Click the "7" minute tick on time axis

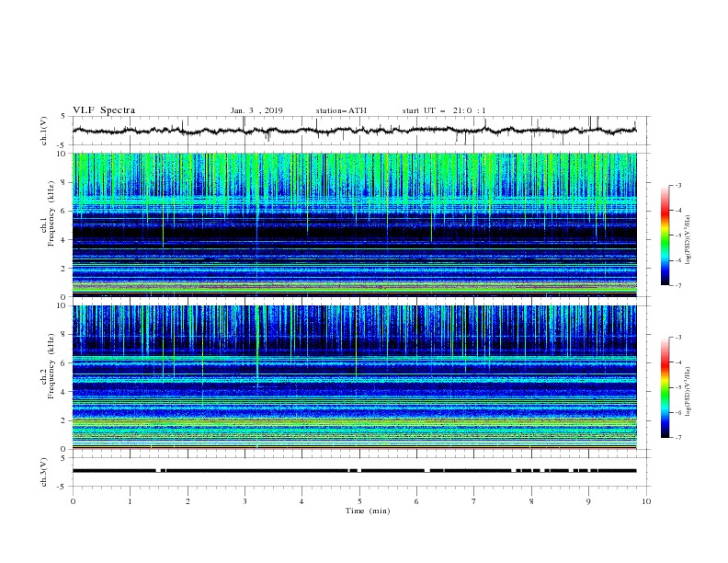[474, 501]
